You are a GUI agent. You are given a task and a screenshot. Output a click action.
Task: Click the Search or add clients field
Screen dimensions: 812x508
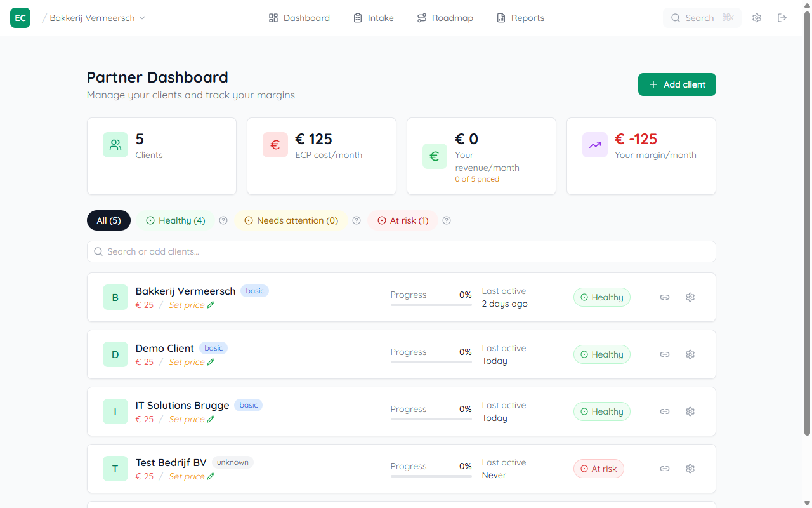click(401, 251)
